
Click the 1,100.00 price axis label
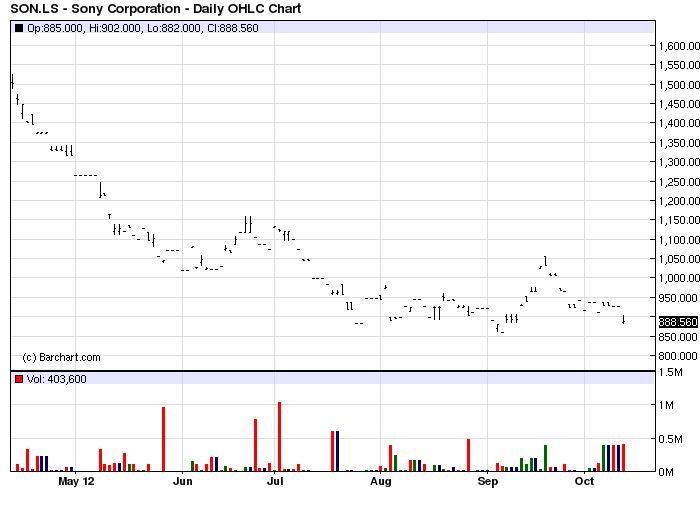[x=679, y=240]
